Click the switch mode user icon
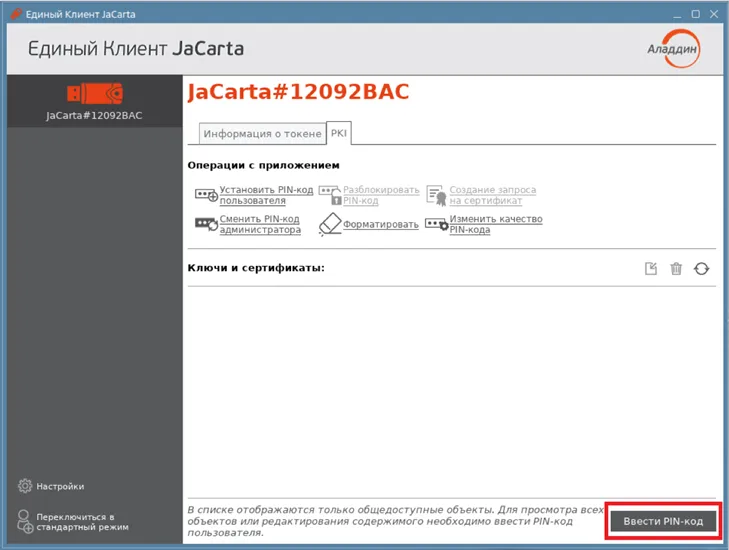The image size is (729, 550). click(25, 522)
